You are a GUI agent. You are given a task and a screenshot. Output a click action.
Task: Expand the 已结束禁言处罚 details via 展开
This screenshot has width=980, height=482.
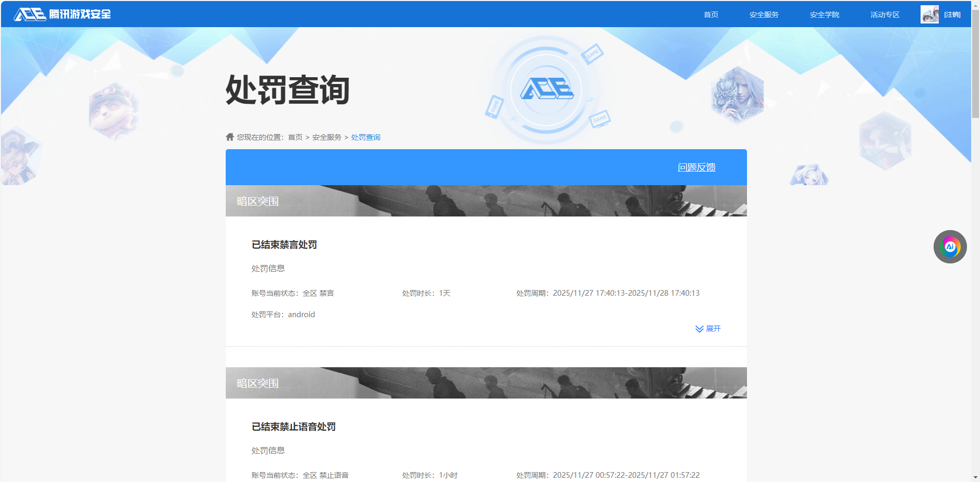click(x=713, y=329)
